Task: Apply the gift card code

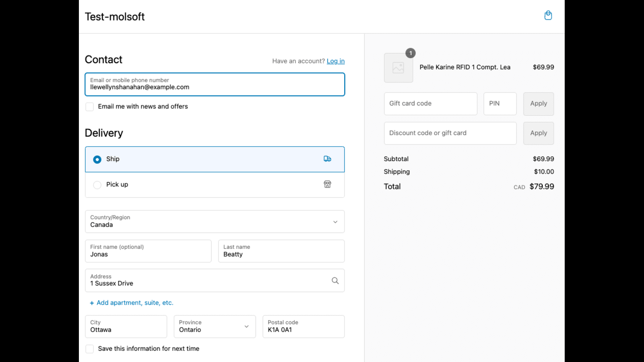Action: (x=538, y=103)
